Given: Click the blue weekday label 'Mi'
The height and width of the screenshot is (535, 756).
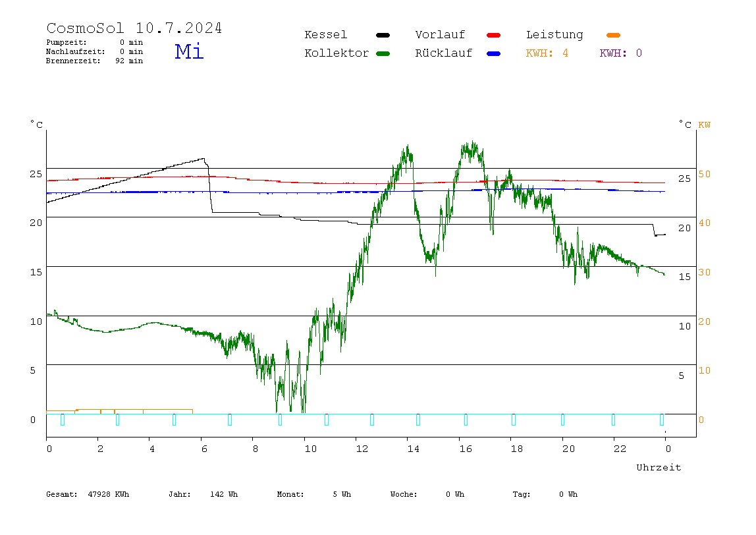Looking at the screenshot, I should (189, 51).
